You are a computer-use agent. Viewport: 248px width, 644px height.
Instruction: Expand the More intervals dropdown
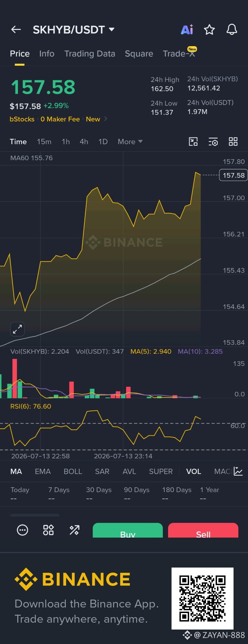130,142
